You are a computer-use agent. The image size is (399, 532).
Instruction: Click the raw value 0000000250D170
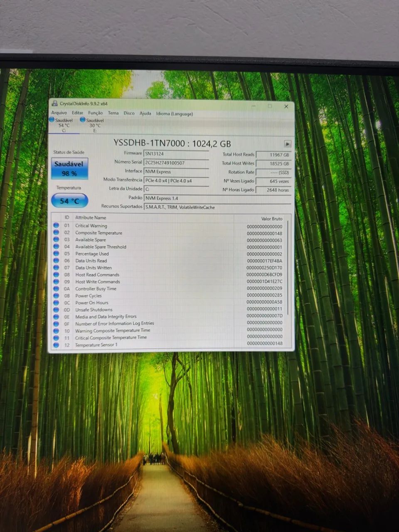point(264,268)
